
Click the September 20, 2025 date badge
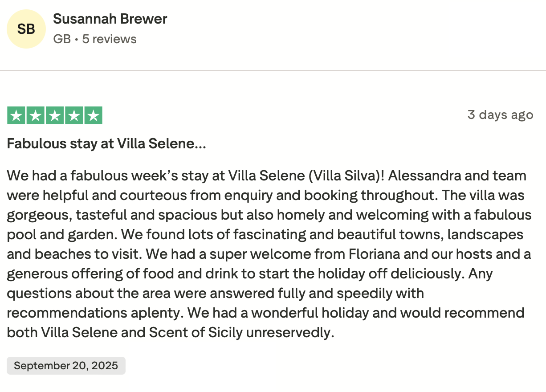pyautogui.click(x=66, y=366)
